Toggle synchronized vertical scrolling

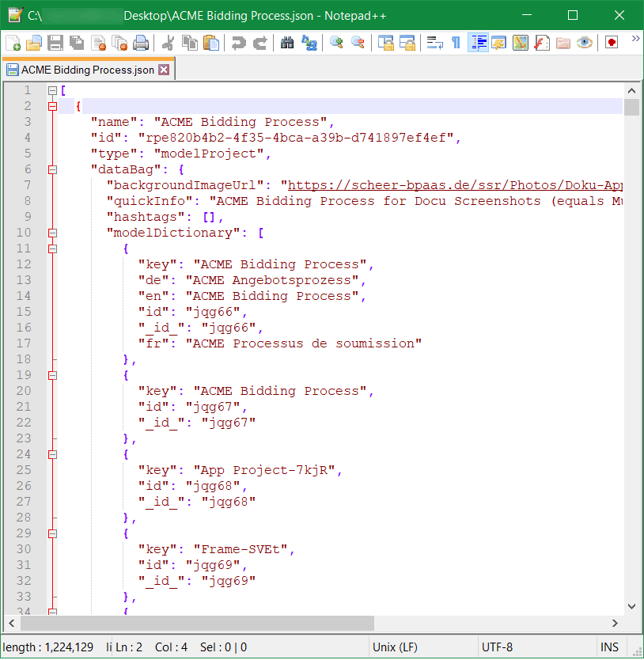tap(387, 43)
